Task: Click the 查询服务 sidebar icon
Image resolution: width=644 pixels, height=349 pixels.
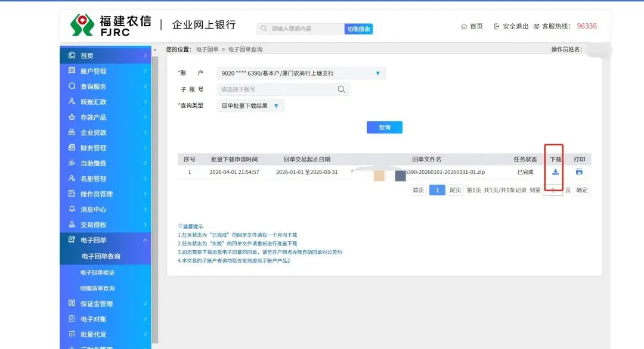Action: tap(72, 86)
